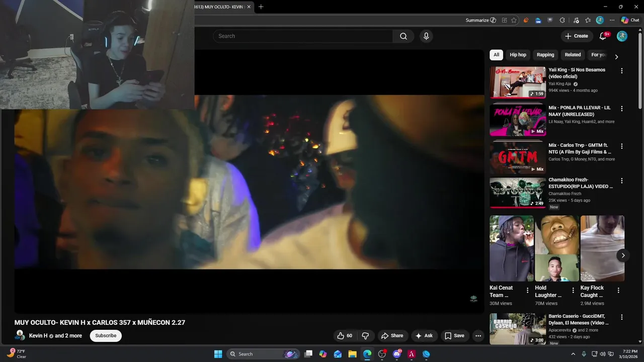Open Edge settings and more menu
The image size is (644, 362).
coord(612,20)
